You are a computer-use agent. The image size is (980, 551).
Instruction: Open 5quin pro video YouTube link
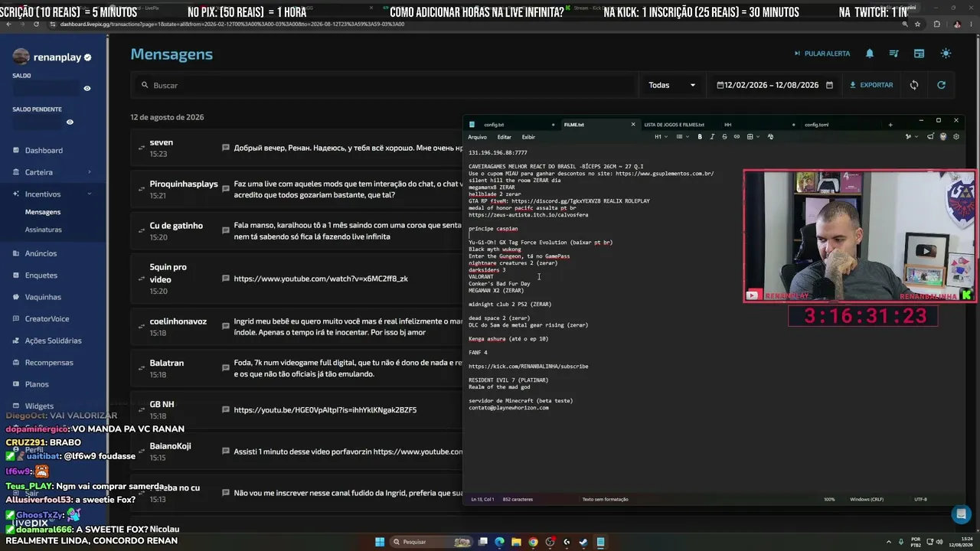tap(321, 279)
